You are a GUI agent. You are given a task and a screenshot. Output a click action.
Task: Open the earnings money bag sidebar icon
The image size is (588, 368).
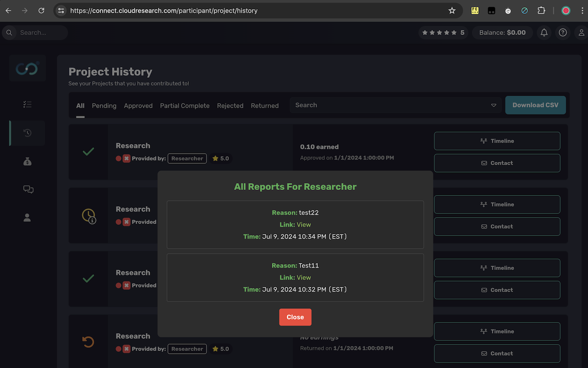pyautogui.click(x=27, y=161)
